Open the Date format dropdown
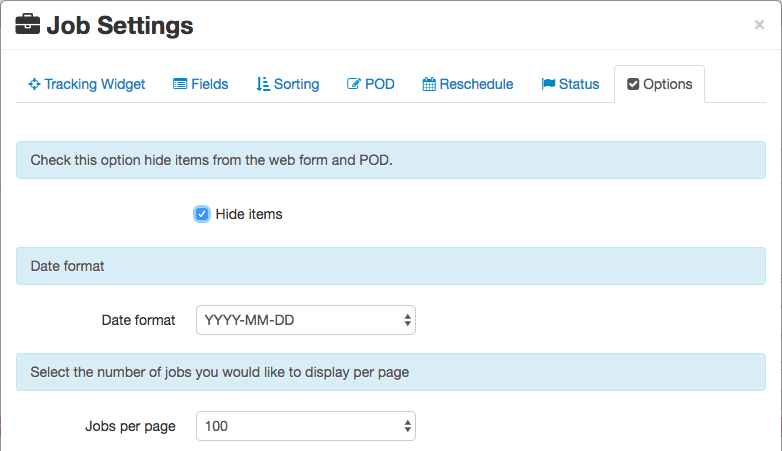Image resolution: width=782 pixels, height=451 pixels. coord(306,320)
